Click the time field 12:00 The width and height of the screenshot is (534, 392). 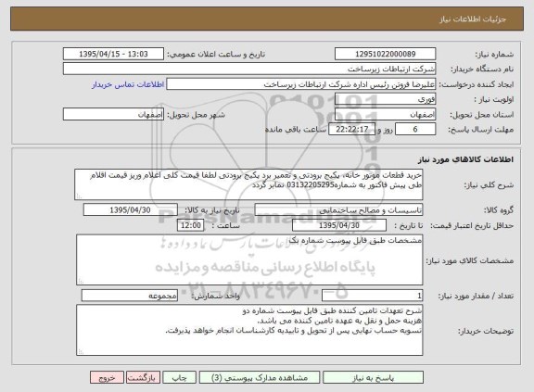tap(191, 225)
